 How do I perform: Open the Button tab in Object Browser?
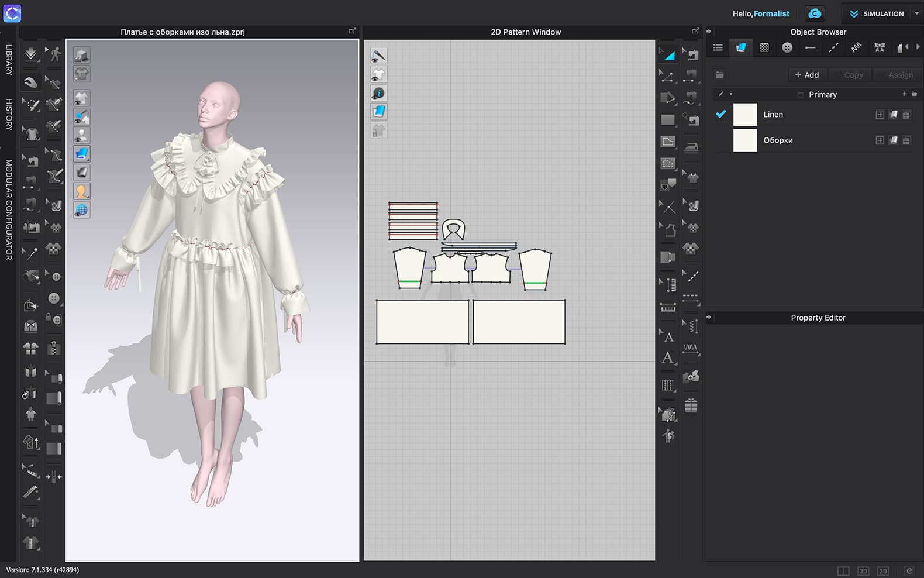tap(787, 48)
